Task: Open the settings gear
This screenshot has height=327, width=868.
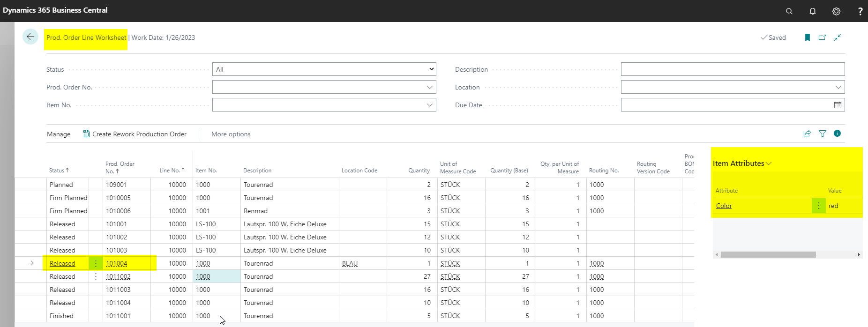Action: 836,11
